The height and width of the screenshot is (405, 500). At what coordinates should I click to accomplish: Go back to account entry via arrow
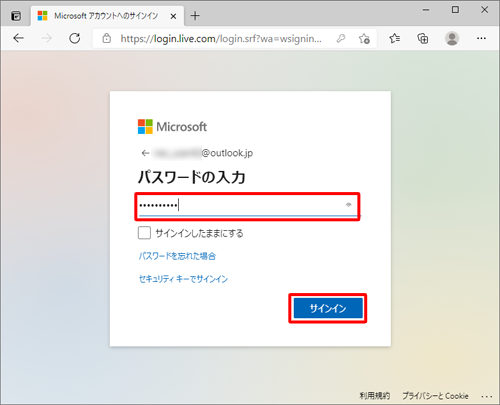tap(145, 153)
